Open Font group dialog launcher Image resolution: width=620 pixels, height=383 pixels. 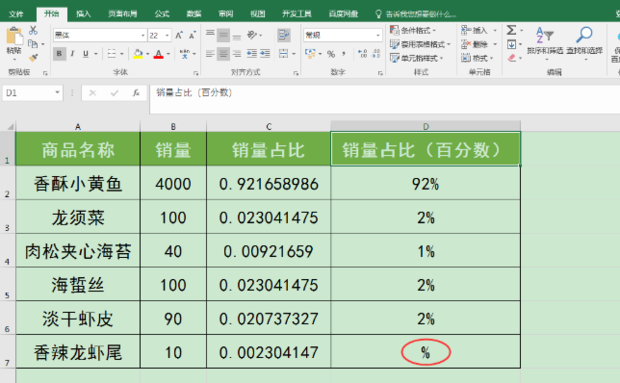tap(195, 73)
